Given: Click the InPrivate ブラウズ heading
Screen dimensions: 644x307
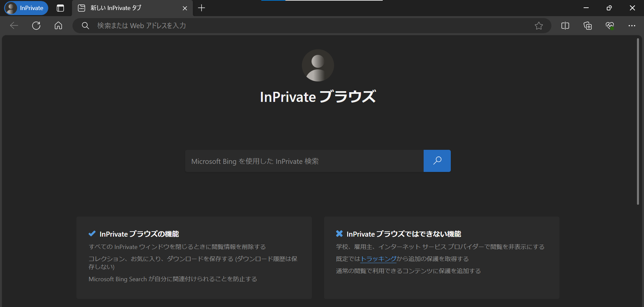Looking at the screenshot, I should coord(318,97).
